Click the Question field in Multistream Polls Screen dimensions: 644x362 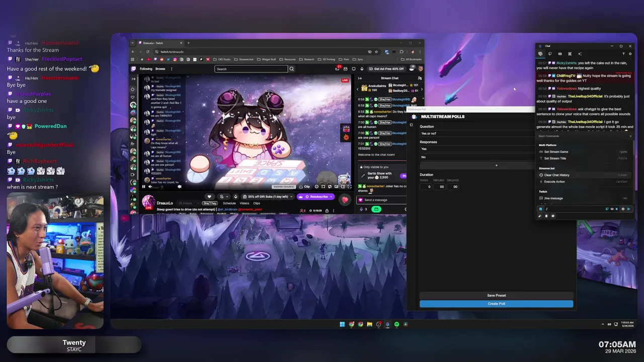(476, 133)
